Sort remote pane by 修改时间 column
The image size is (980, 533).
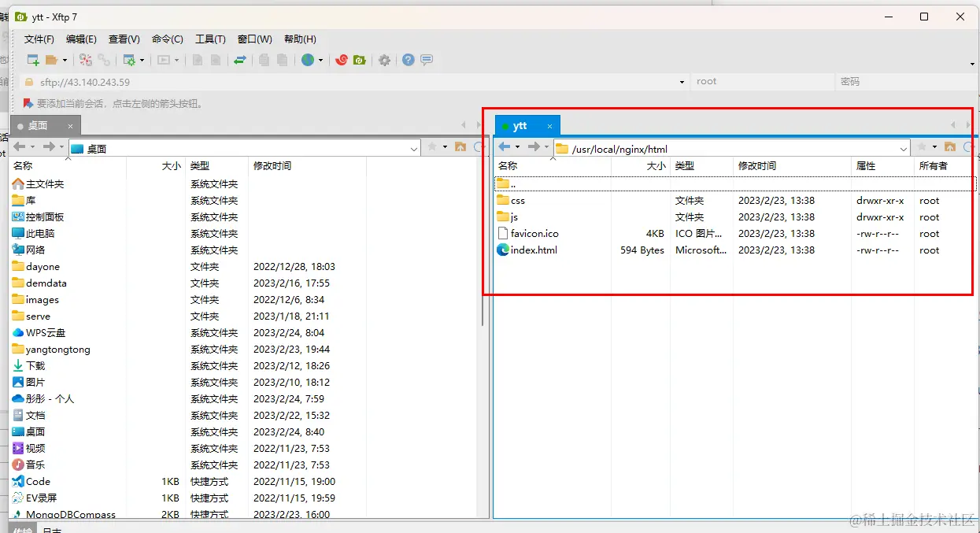click(792, 166)
